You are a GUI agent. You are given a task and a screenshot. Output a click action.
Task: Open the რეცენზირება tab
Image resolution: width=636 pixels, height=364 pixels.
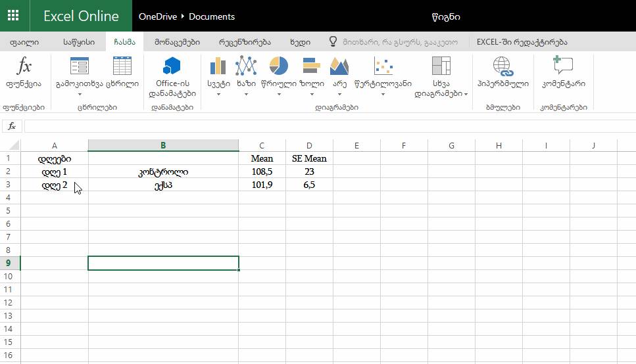[245, 42]
